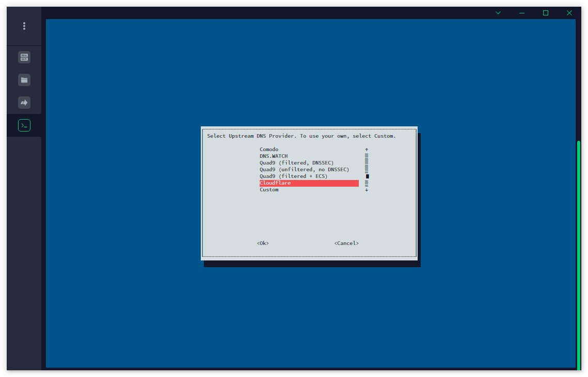Screen dimensions: 588x377
Task: Choose Quad9 (filtered + ECS) option
Action: click(294, 176)
